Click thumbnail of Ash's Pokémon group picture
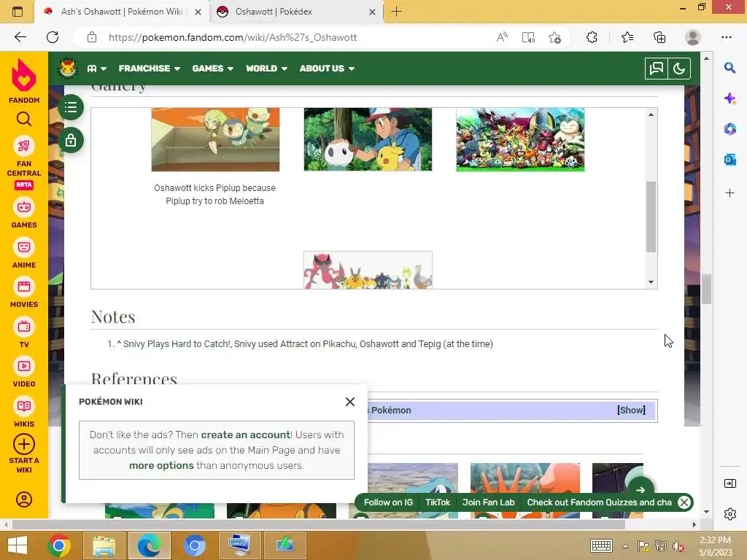 520,139
